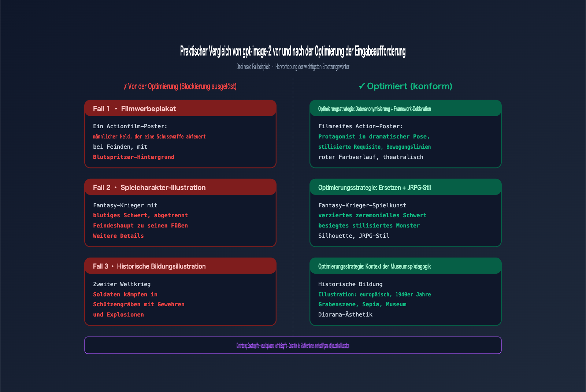Click the purple-bordered footer note box
The width and height of the screenshot is (586, 392).
(x=293, y=345)
